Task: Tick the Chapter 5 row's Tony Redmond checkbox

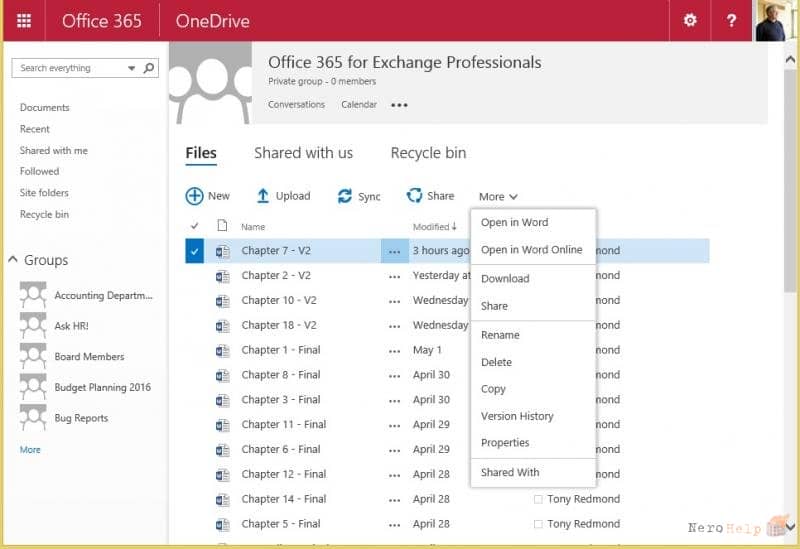Action: point(538,524)
